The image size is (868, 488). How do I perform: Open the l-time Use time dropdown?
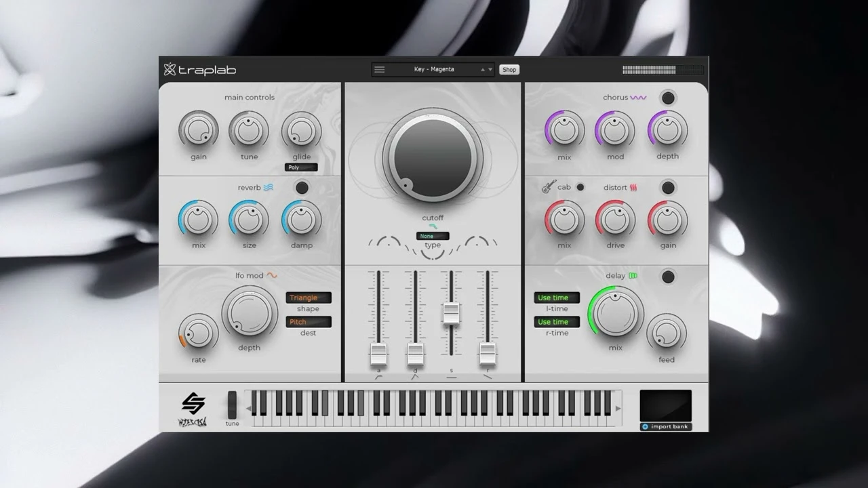pyautogui.click(x=557, y=298)
